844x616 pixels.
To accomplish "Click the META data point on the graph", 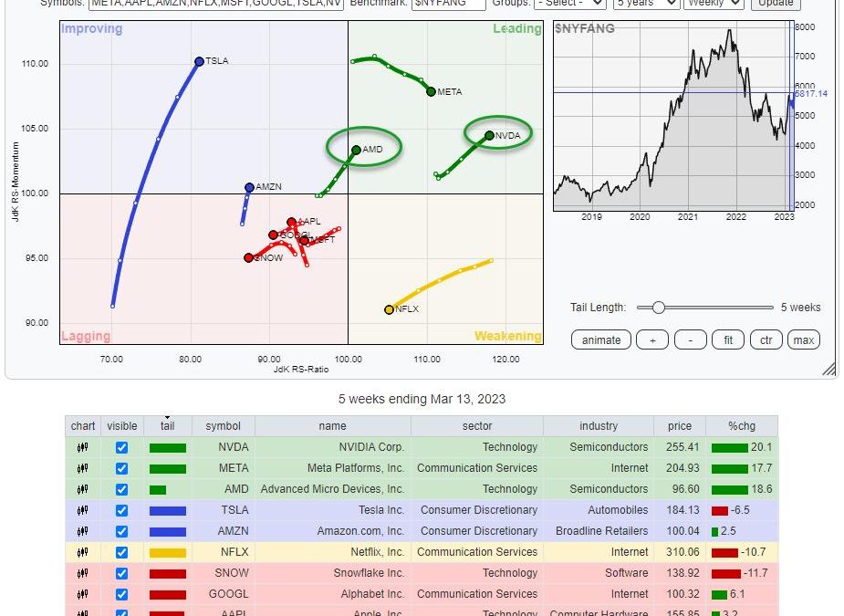I will (431, 91).
